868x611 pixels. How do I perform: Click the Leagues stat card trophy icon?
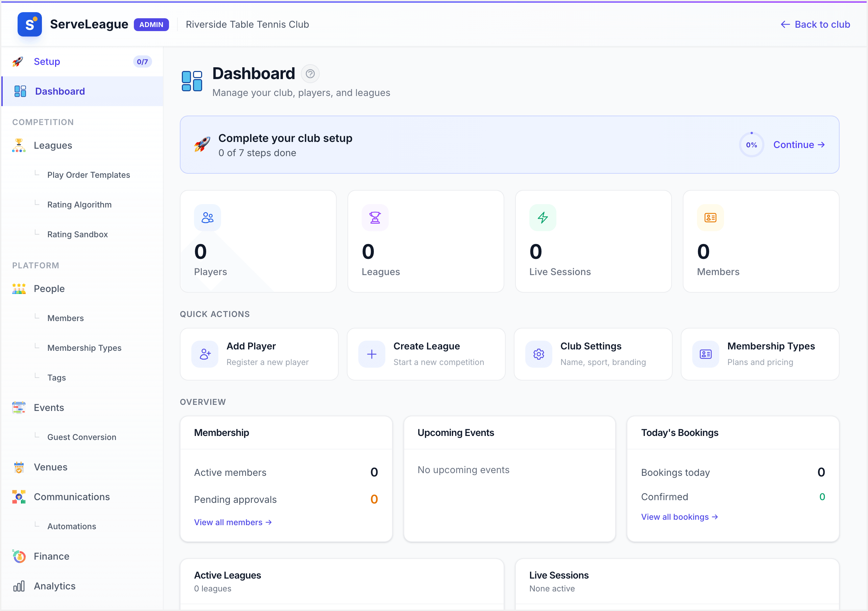375,218
